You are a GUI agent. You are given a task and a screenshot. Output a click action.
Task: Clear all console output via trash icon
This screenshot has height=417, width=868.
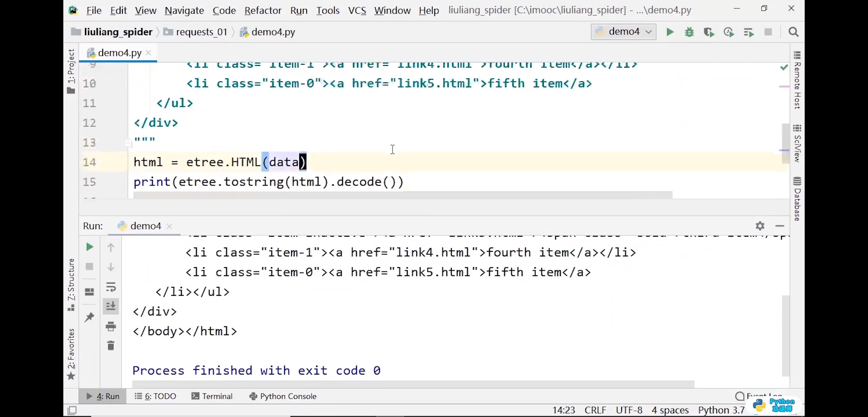pyautogui.click(x=111, y=346)
